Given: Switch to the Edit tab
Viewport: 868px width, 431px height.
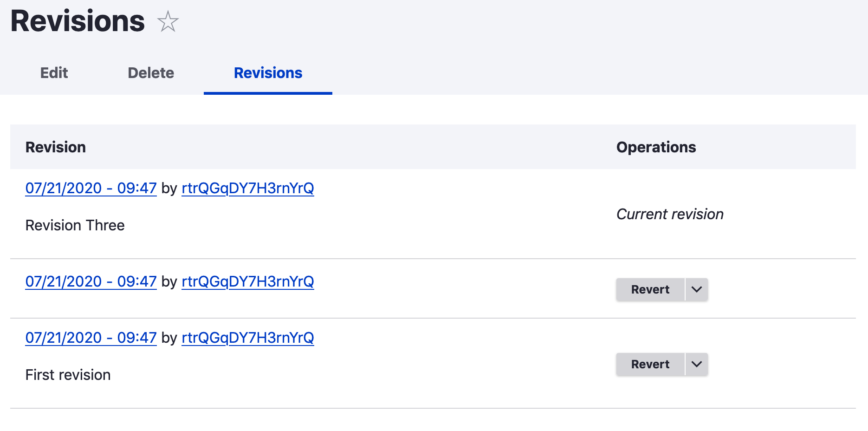Looking at the screenshot, I should (x=53, y=73).
